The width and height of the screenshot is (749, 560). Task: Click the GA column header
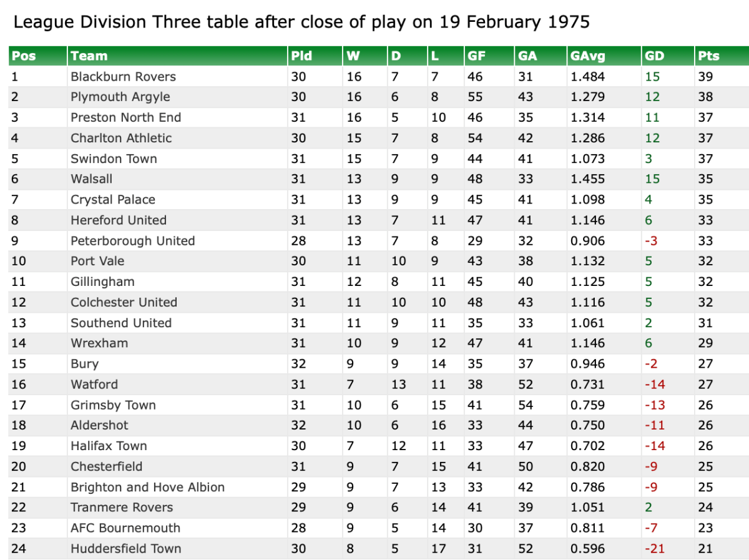pos(527,56)
